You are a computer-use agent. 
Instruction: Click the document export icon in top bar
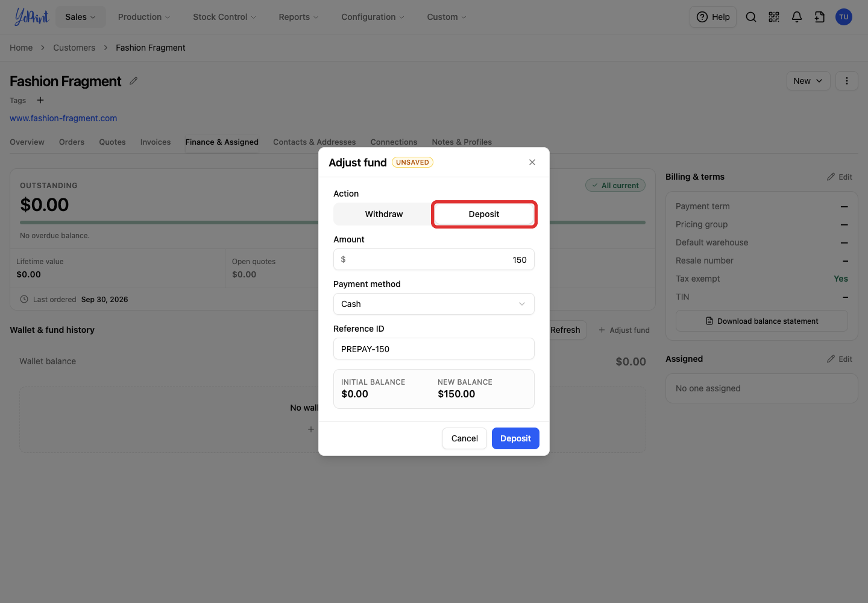(x=820, y=17)
